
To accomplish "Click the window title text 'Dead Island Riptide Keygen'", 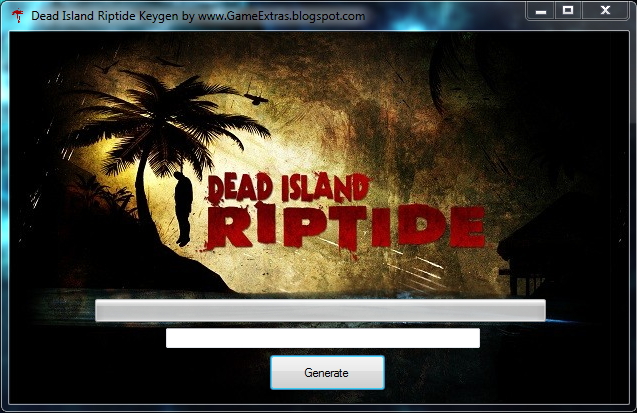I will [x=105, y=16].
